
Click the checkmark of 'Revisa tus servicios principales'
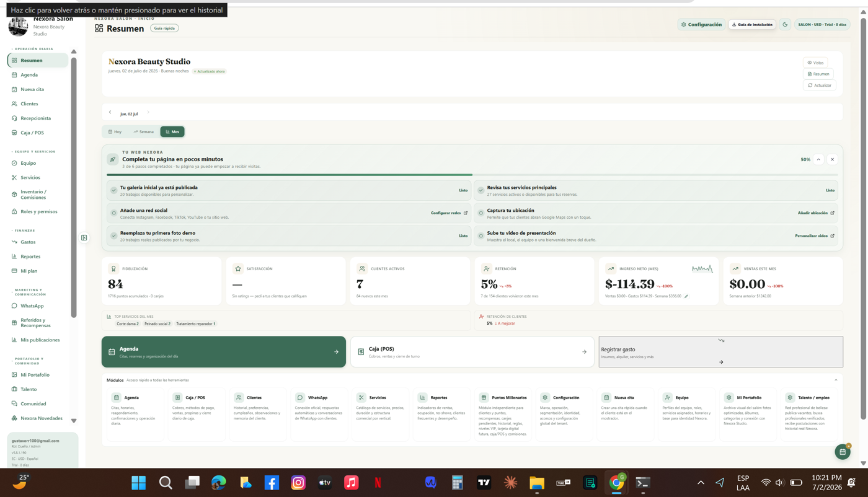click(481, 190)
